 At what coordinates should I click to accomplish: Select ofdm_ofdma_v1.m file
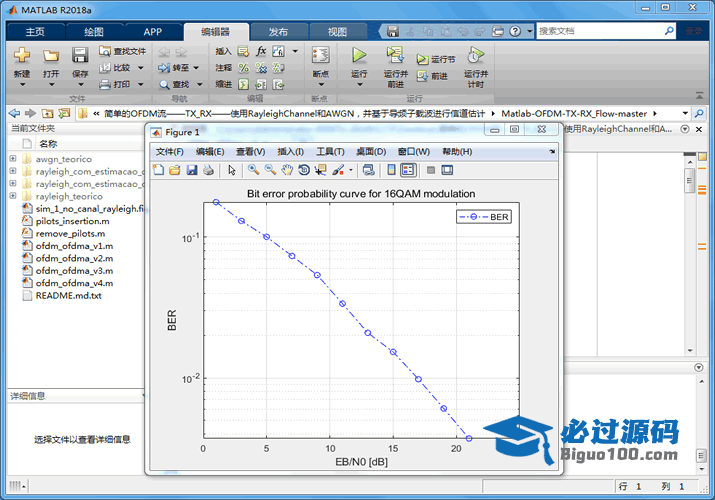click(74, 246)
